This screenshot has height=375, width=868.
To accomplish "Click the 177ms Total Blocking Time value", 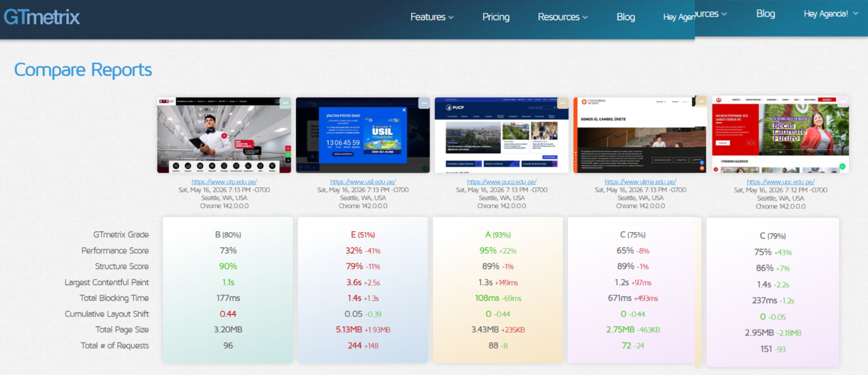I will 228,298.
